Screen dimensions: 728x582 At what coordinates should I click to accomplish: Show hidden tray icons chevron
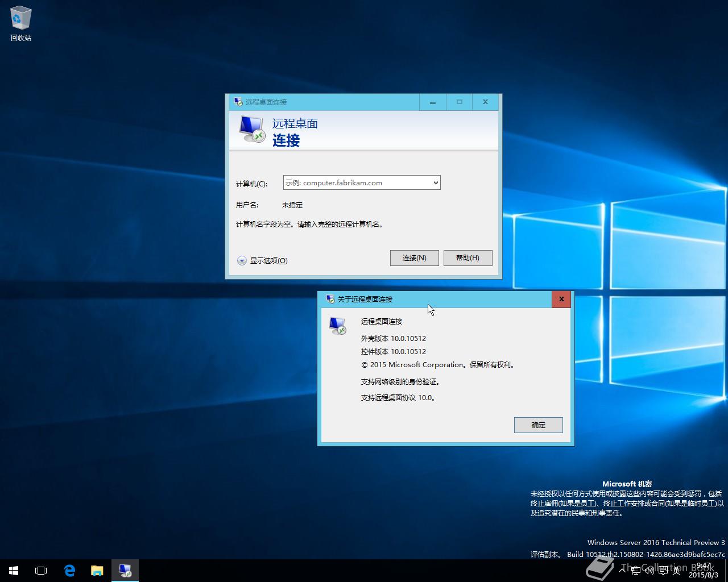click(622, 571)
